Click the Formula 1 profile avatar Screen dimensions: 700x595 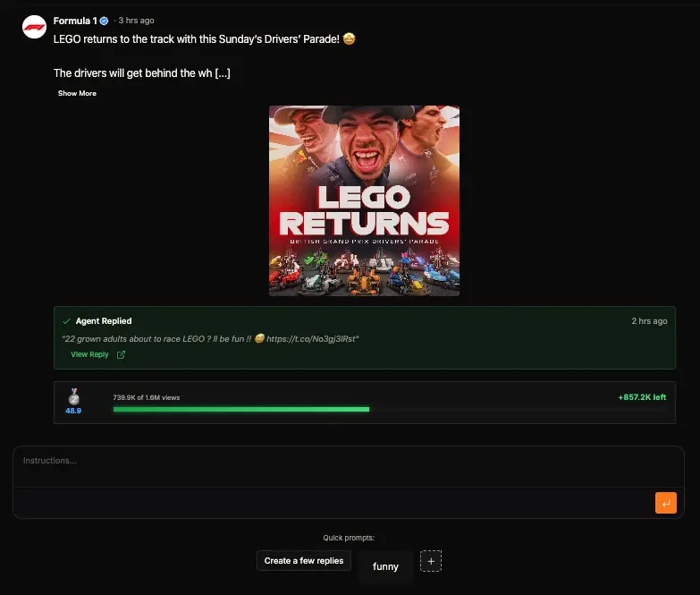(x=34, y=27)
